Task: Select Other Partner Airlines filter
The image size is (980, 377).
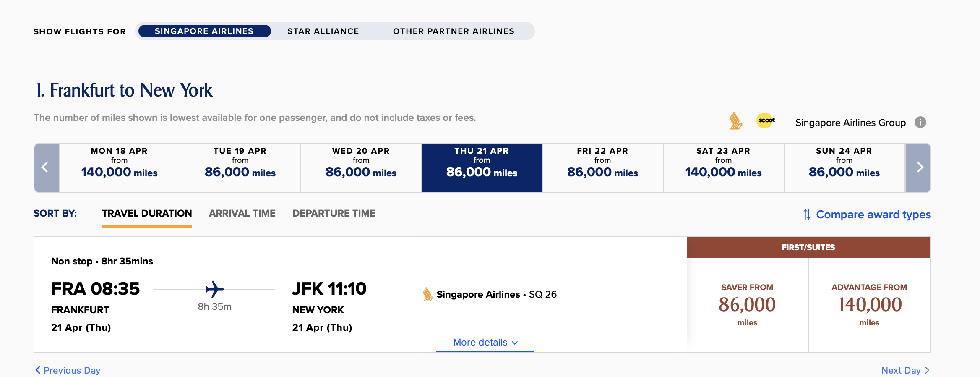Action: pyautogui.click(x=454, y=31)
